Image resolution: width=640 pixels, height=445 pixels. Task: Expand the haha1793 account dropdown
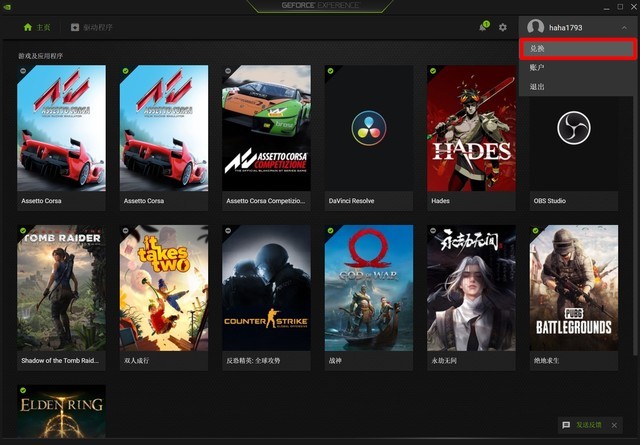(x=623, y=27)
